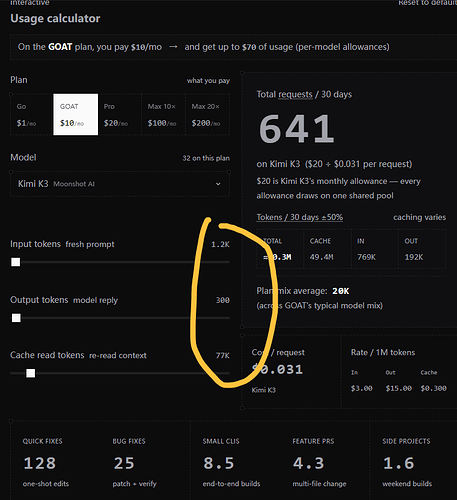The image size is (457, 500).
Task: Click the Quick Fixes 128 card
Action: point(55,462)
